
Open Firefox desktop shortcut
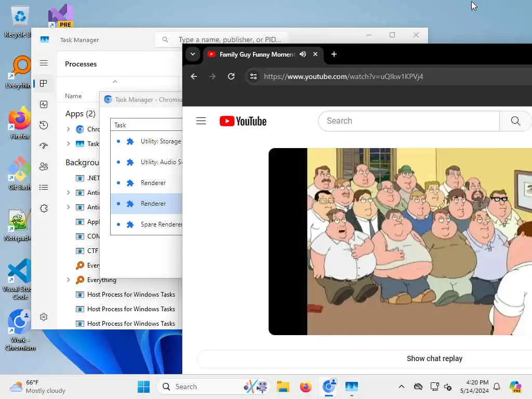(20, 123)
